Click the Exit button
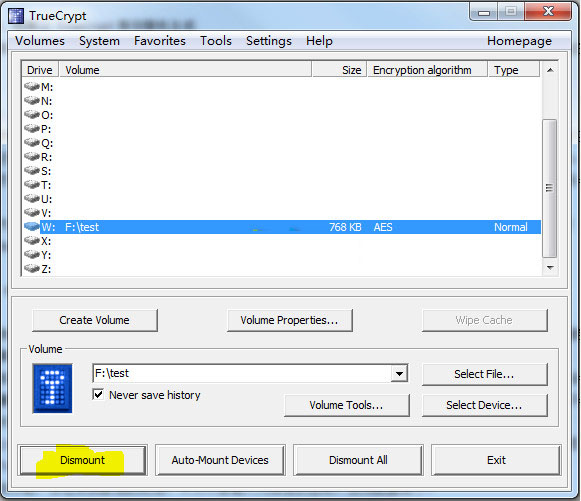 (x=496, y=460)
